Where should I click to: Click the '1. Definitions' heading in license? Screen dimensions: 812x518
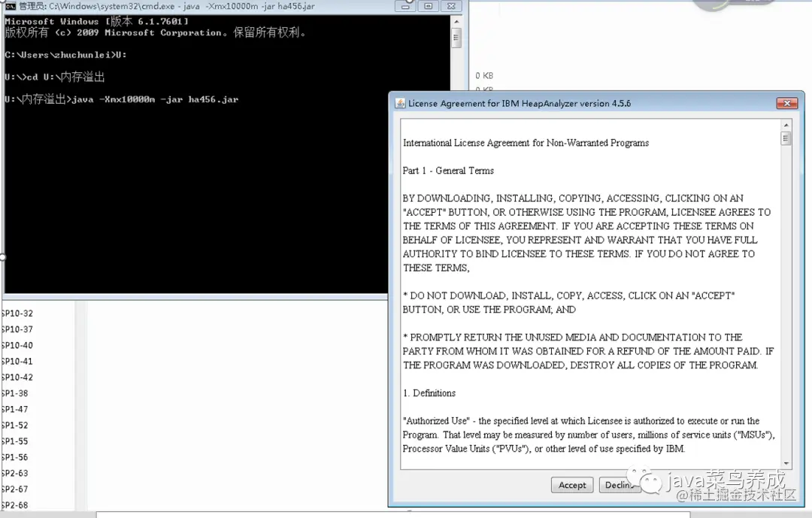point(429,393)
